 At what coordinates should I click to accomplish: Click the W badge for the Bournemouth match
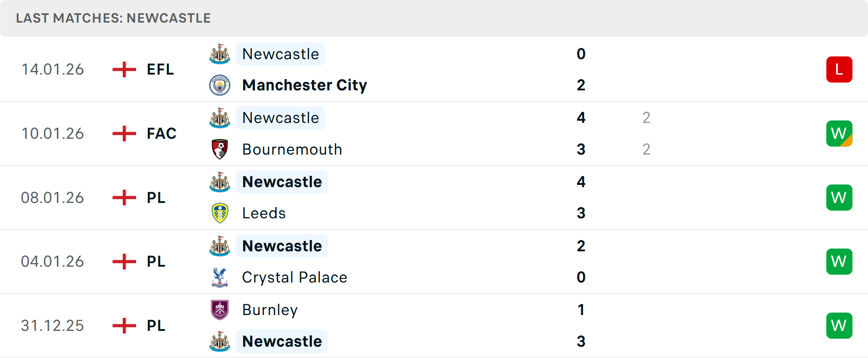tap(839, 134)
